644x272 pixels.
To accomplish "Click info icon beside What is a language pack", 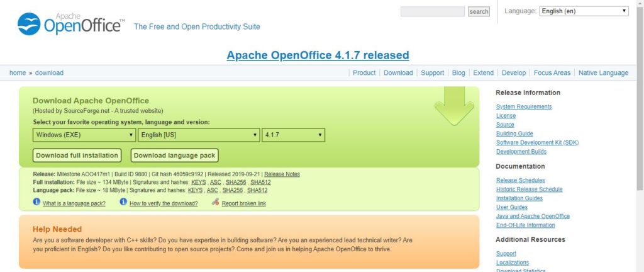I will click(36, 201).
